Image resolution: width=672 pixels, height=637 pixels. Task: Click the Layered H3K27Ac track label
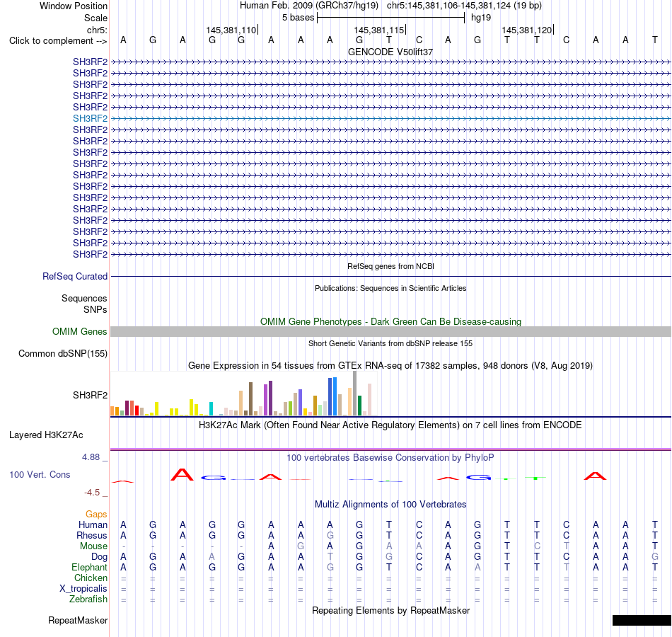tap(46, 435)
